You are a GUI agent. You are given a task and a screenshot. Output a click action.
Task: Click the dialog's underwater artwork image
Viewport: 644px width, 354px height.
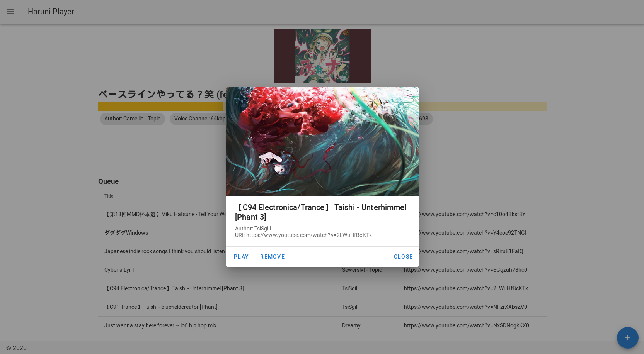tap(322, 141)
